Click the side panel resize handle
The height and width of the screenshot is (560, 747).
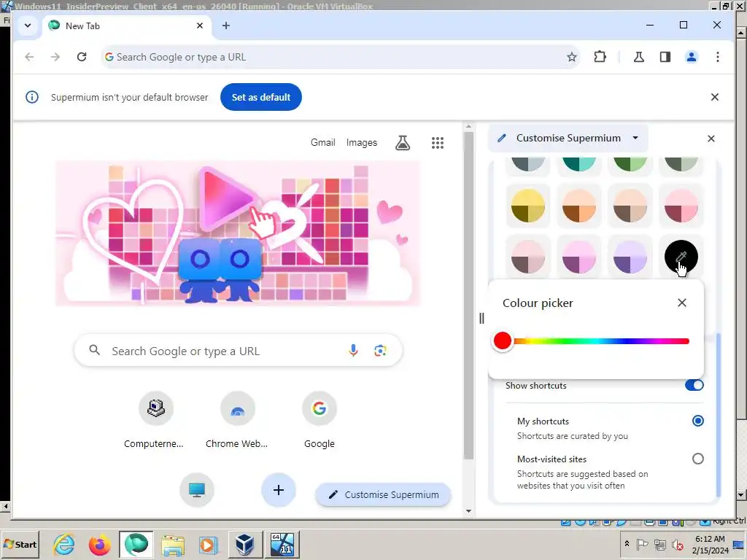tap(481, 319)
